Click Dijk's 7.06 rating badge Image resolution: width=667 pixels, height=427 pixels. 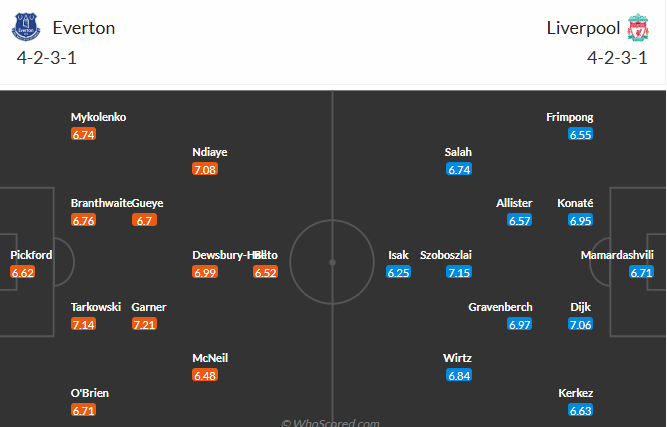coord(581,324)
